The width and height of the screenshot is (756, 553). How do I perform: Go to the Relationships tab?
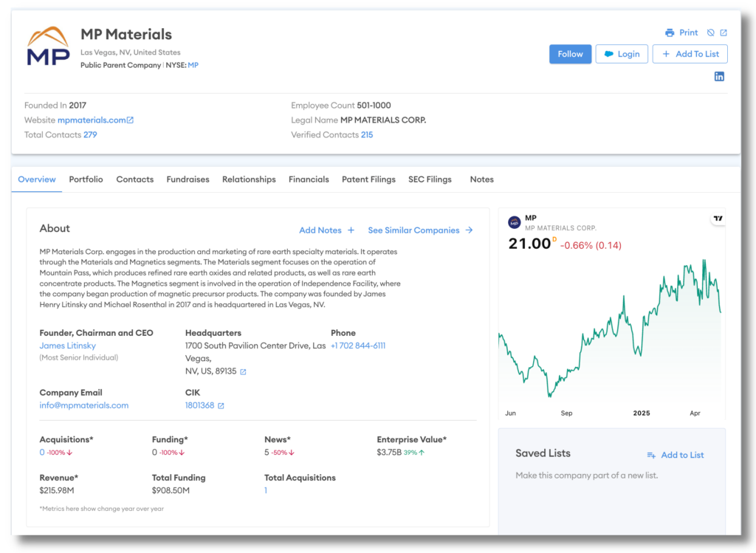[x=249, y=179]
